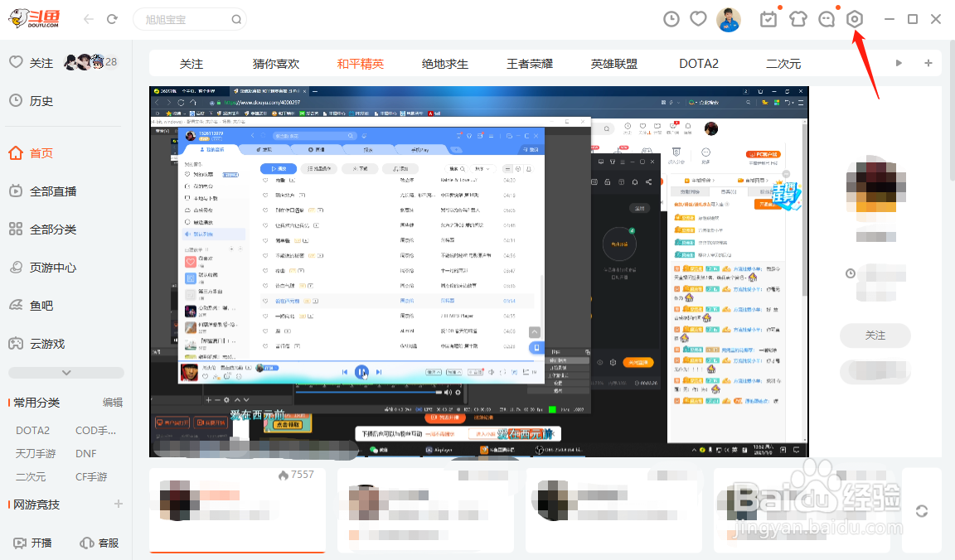The width and height of the screenshot is (955, 560).
Task: Open the daily task calendar icon
Action: (x=768, y=19)
